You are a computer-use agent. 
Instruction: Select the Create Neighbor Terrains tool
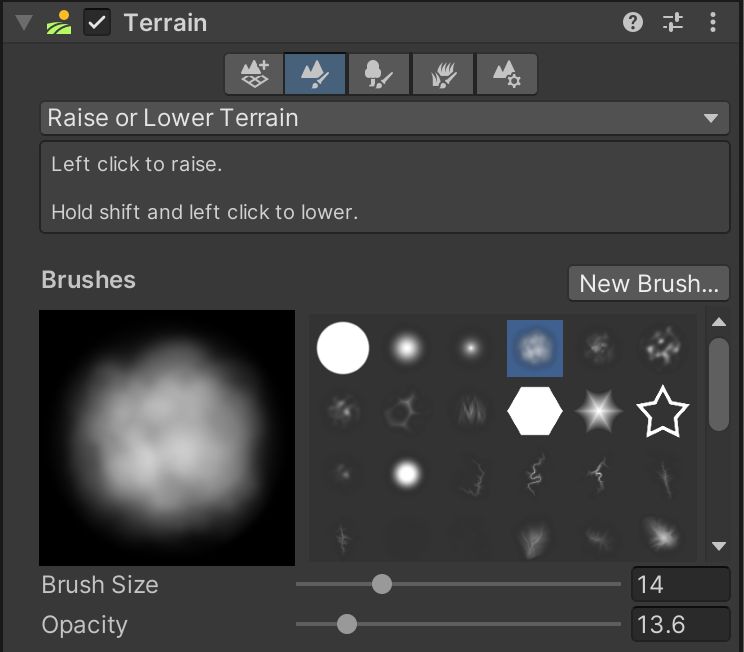254,74
